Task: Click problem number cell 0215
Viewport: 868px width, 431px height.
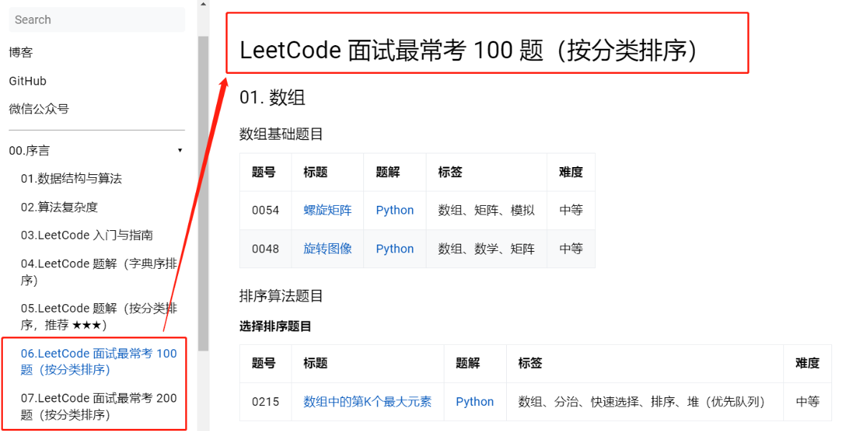Action: click(x=266, y=402)
